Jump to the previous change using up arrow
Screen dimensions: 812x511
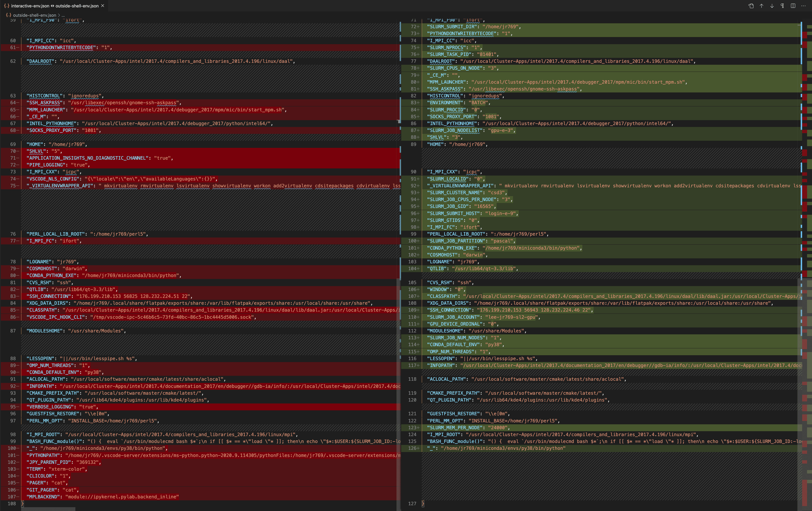coord(761,6)
